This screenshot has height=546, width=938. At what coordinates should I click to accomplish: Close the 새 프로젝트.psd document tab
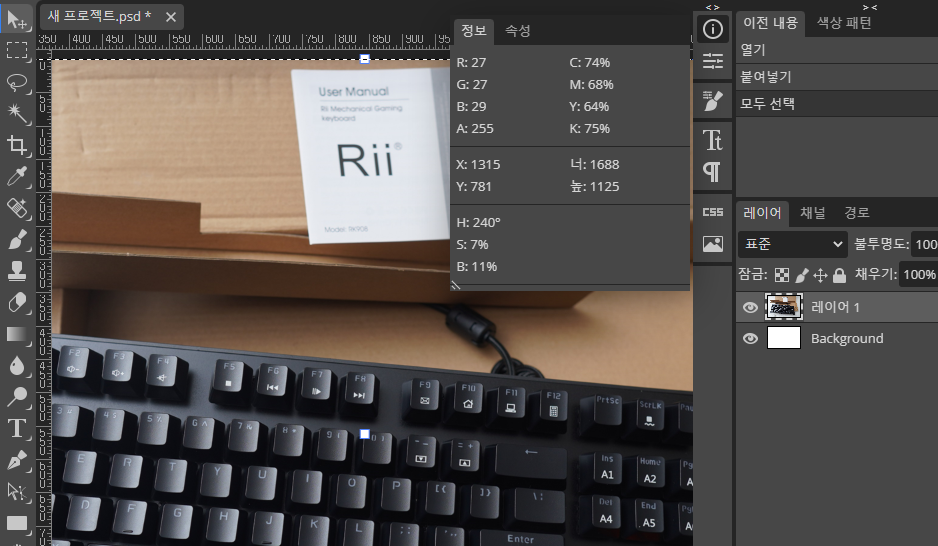click(x=171, y=17)
